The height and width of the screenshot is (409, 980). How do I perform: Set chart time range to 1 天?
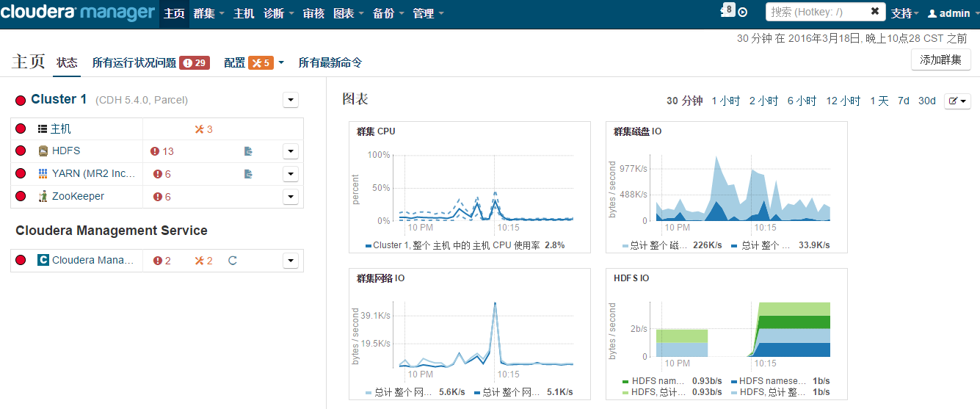tap(879, 101)
